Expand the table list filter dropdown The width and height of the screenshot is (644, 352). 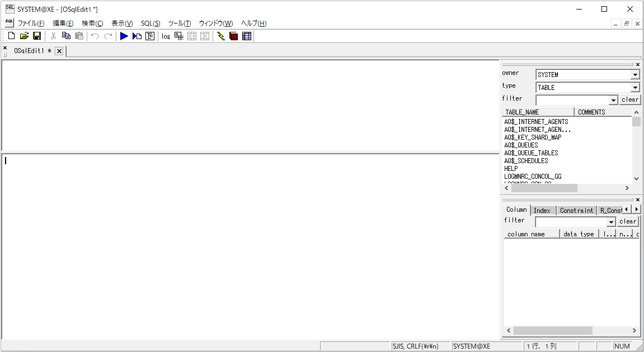pos(613,100)
